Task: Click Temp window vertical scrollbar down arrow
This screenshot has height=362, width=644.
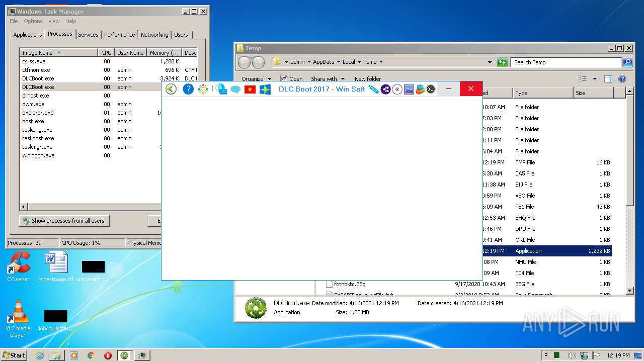Action: [629, 291]
